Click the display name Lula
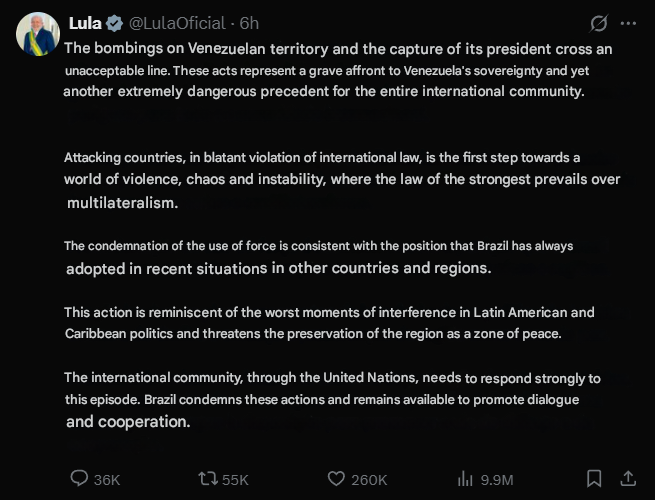The height and width of the screenshot is (500, 655). click(85, 23)
